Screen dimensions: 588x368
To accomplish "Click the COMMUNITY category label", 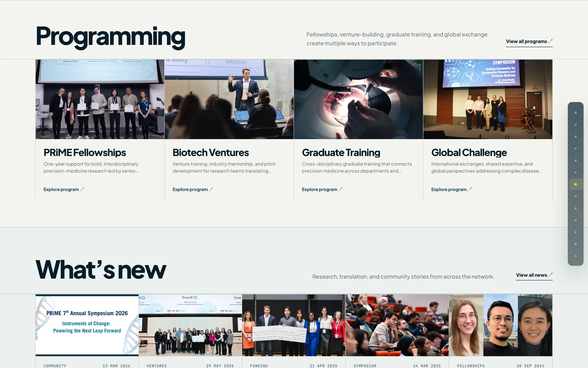I will click(x=55, y=366).
